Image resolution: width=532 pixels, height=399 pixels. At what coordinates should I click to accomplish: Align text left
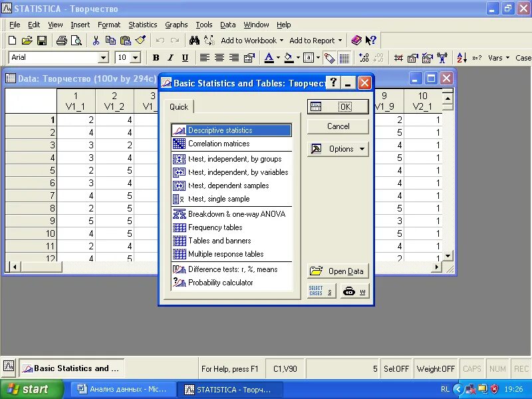pos(204,58)
